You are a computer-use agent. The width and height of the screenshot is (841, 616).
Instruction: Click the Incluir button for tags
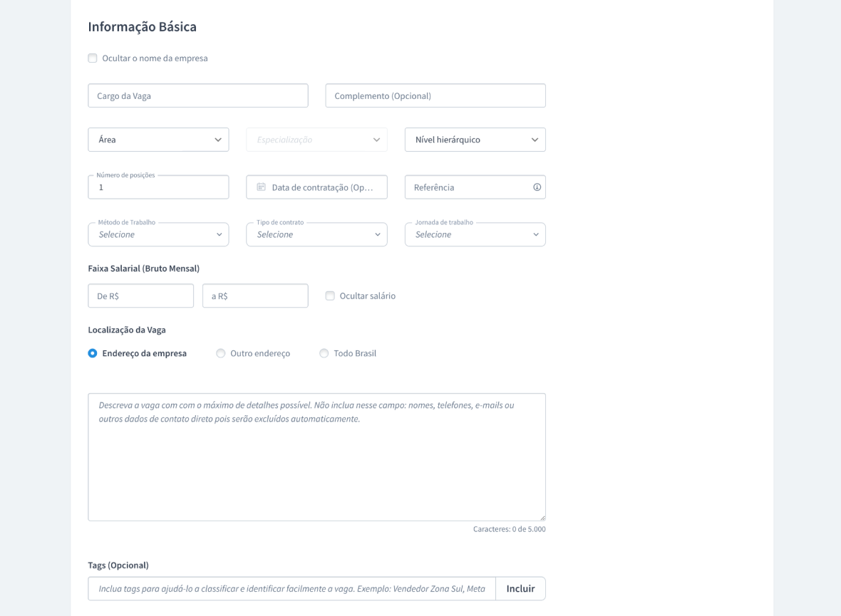click(520, 589)
